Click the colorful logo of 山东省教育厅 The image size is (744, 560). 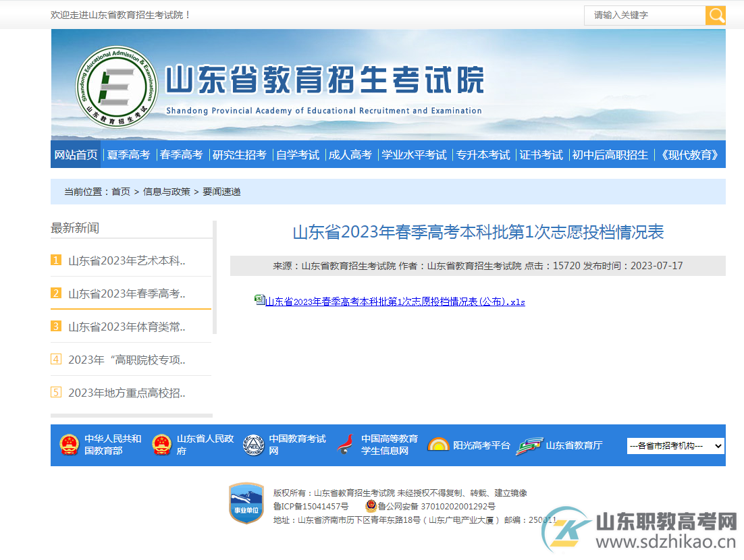(529, 446)
